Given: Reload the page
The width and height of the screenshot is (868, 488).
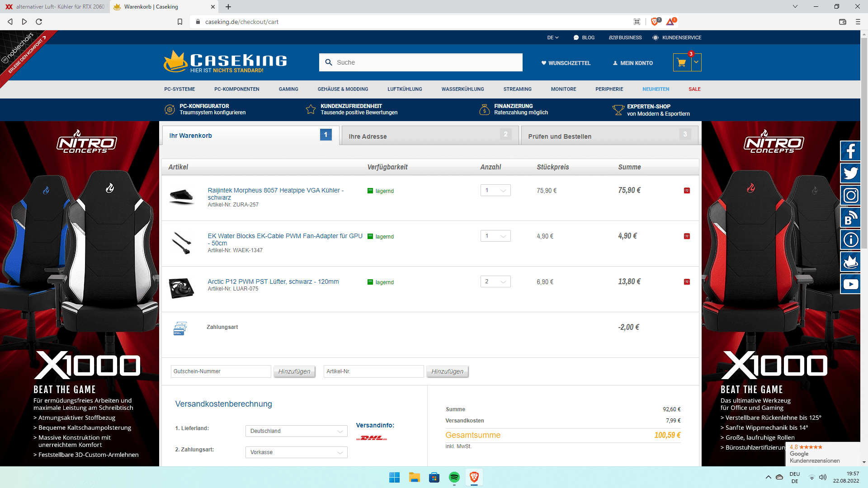Looking at the screenshot, I should tap(39, 22).
